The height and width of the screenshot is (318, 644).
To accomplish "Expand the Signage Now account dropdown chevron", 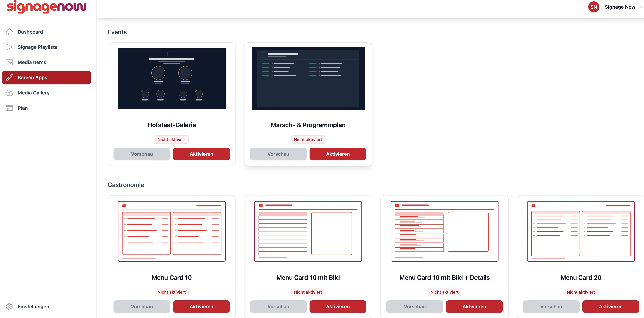I will pos(641,7).
